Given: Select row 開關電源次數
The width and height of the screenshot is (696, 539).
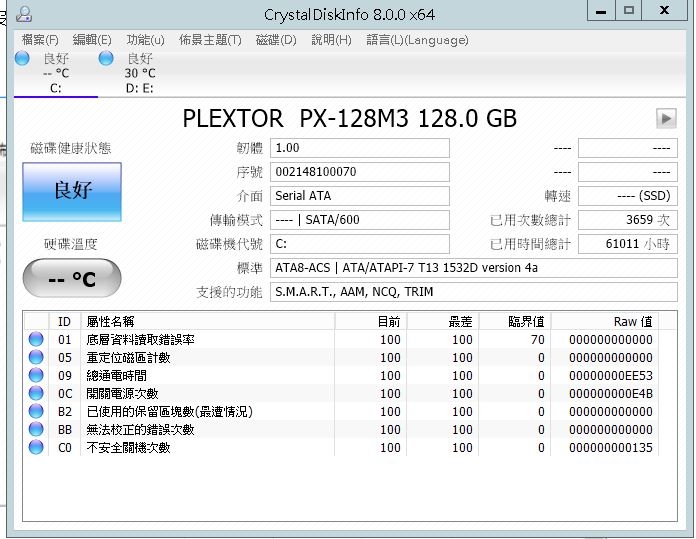Looking at the screenshot, I should click(341, 393).
